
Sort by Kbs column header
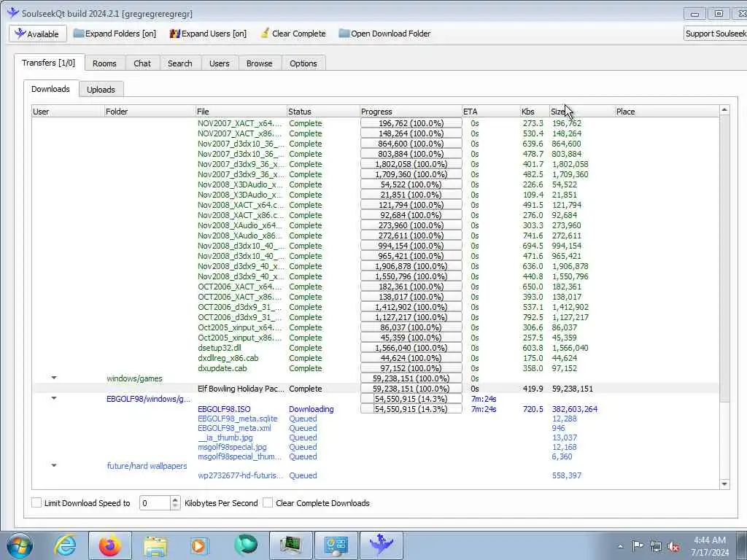pos(535,112)
